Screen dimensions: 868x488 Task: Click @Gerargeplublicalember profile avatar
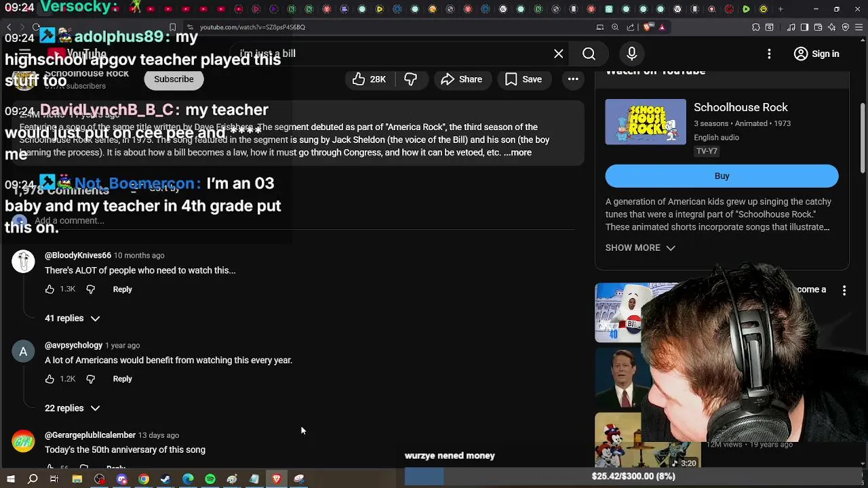pyautogui.click(x=23, y=441)
